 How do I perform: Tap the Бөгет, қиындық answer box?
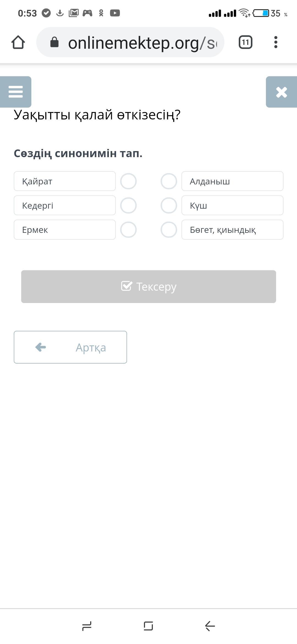[232, 230]
